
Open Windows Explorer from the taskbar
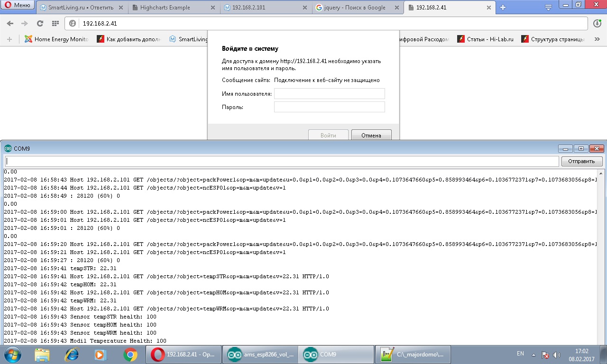pos(42,354)
